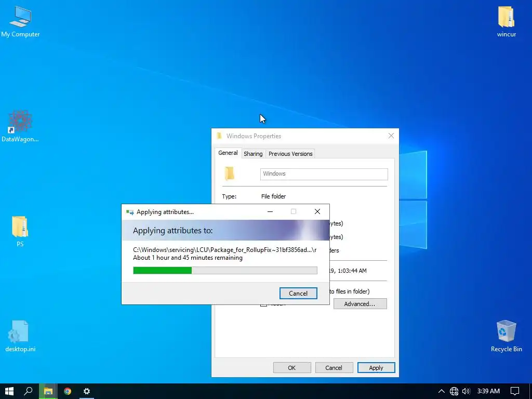532x399 pixels.
Task: Click the C:\Windows\servicing path text
Action: click(224, 250)
